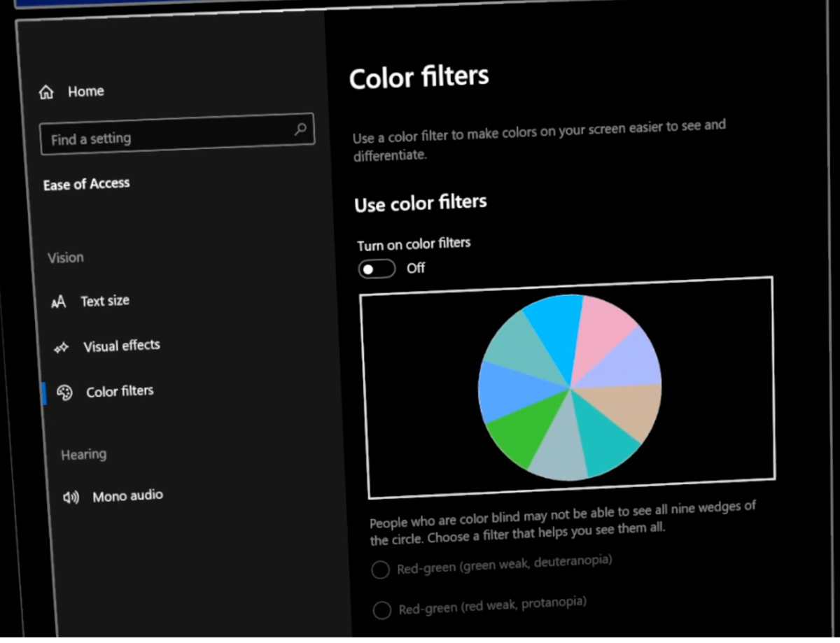Click the Off toggle status text
Image resolution: width=840 pixels, height=643 pixels.
(x=416, y=268)
